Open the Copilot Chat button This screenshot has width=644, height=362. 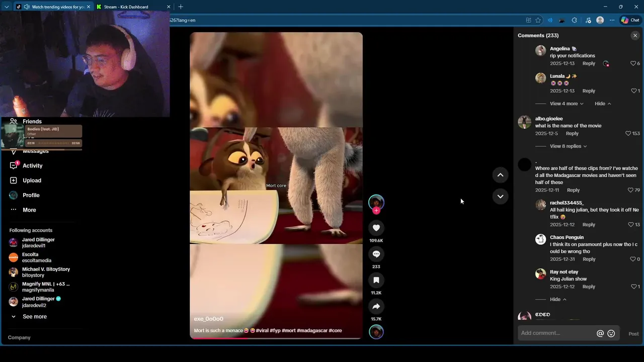(x=630, y=20)
